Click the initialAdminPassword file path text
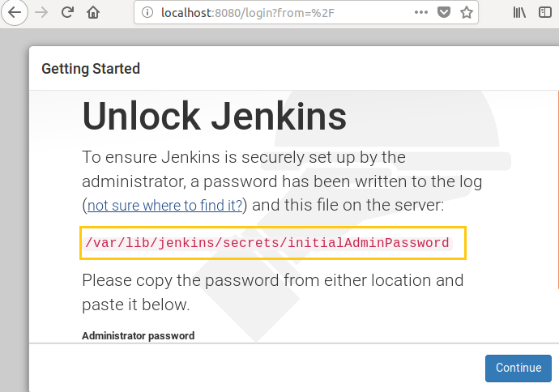Screen dimensions: 559x392 [267, 243]
